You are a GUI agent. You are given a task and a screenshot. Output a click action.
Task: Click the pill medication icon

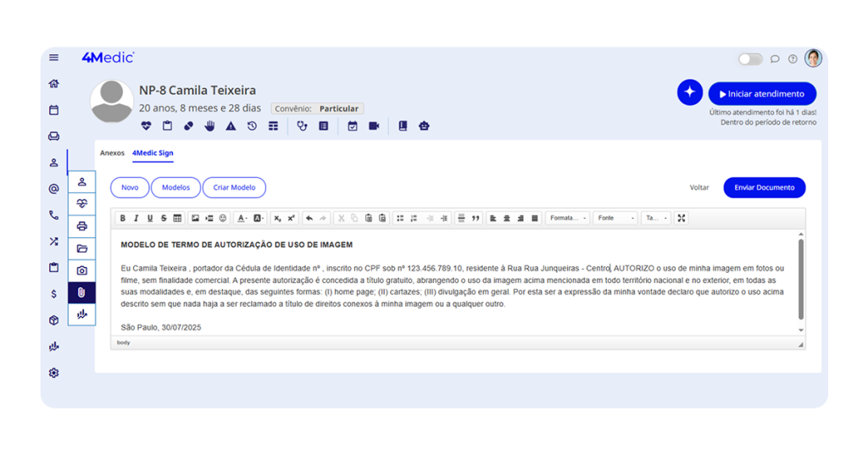(x=189, y=126)
